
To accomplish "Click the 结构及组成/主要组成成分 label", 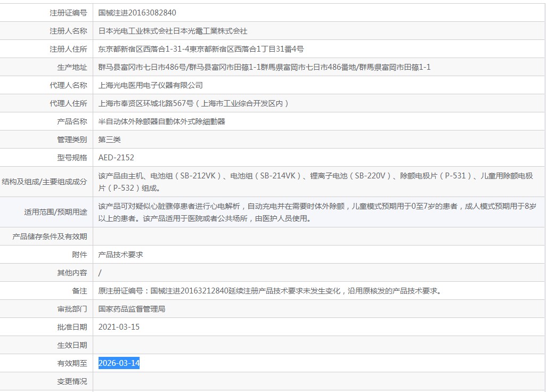I will [x=44, y=182].
